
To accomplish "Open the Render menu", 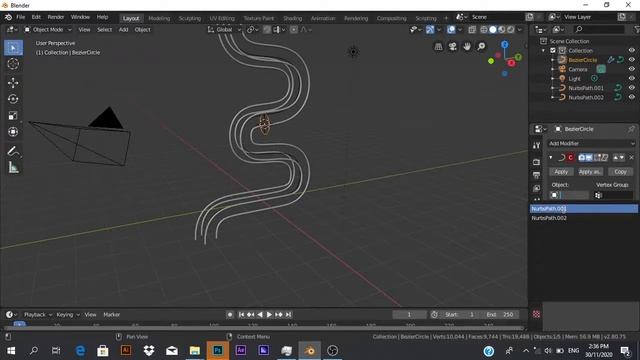I will click(x=56, y=17).
